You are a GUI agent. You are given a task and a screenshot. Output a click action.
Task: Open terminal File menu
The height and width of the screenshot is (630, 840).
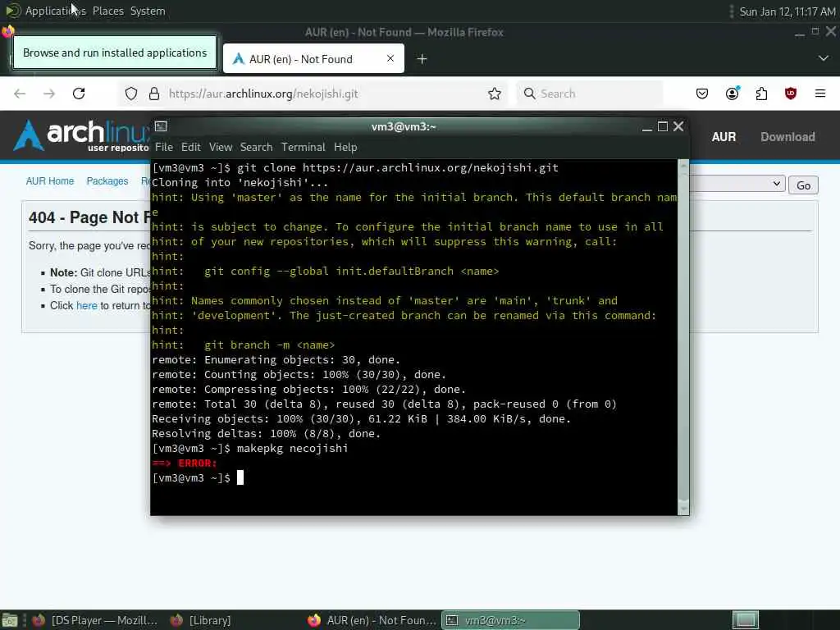click(x=164, y=147)
